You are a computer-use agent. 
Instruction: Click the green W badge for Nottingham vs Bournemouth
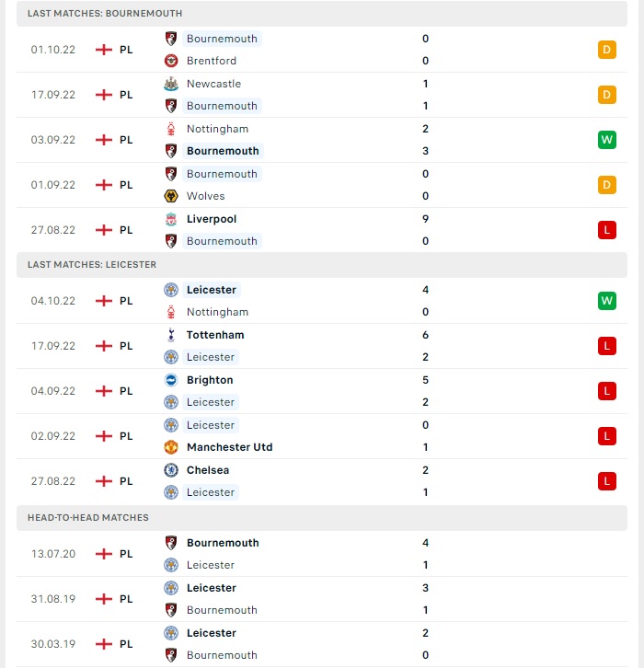[607, 140]
